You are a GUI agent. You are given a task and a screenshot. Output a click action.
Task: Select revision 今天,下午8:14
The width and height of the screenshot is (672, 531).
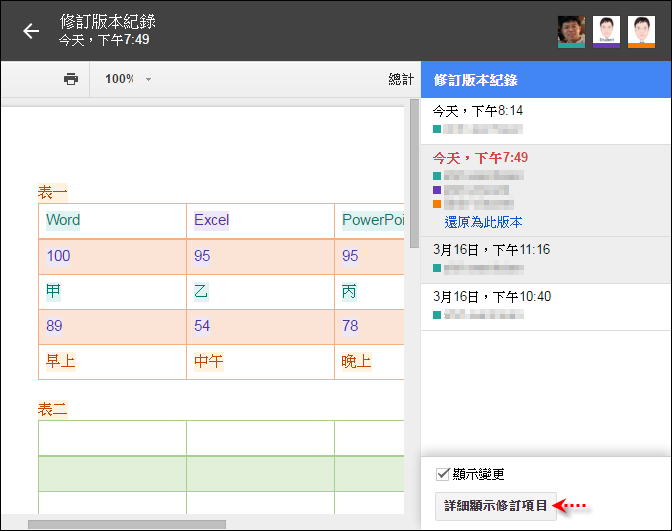546,121
